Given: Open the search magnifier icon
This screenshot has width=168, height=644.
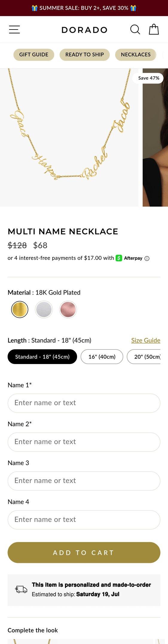Looking at the screenshot, I should pyautogui.click(x=135, y=30).
